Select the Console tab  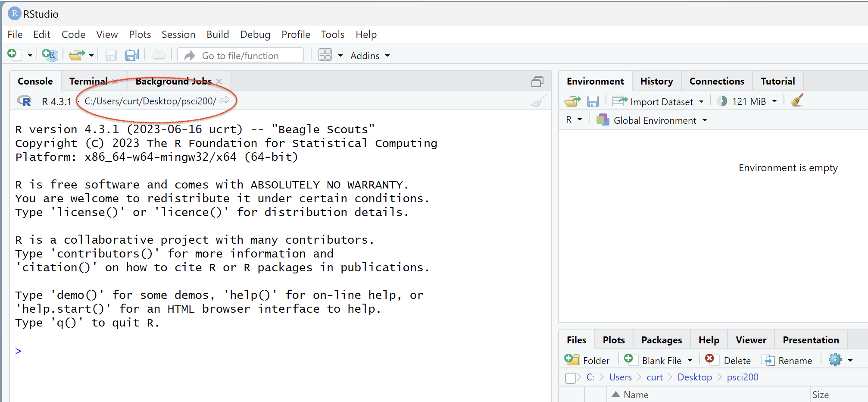35,81
